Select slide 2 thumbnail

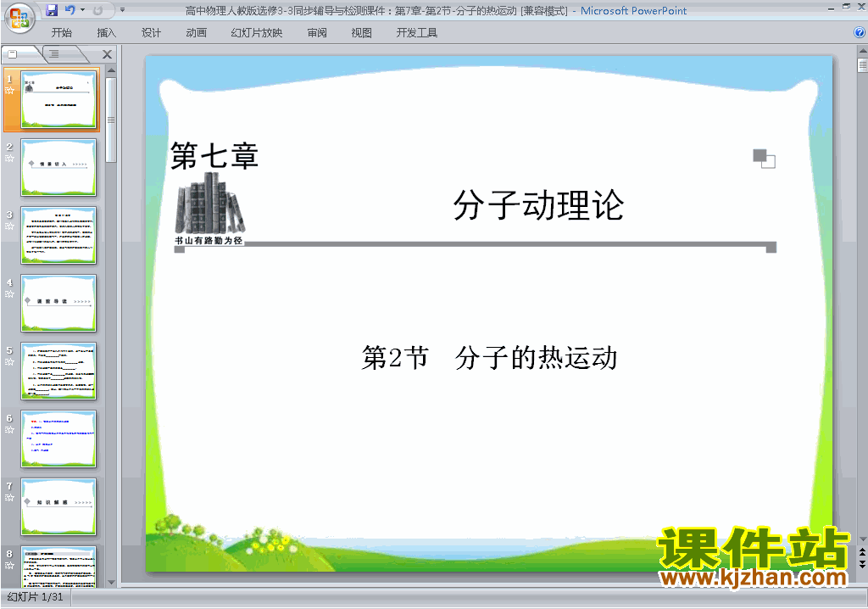coord(58,167)
